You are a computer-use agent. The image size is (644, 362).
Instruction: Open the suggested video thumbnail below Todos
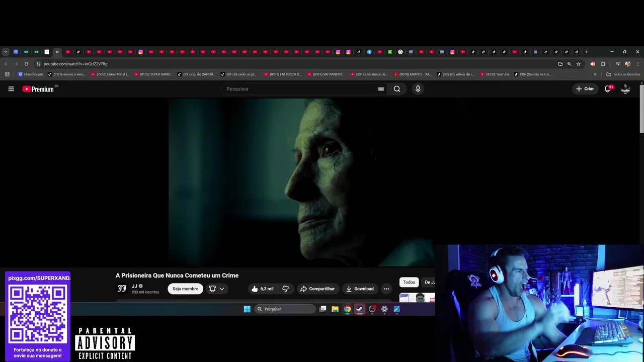click(x=417, y=298)
